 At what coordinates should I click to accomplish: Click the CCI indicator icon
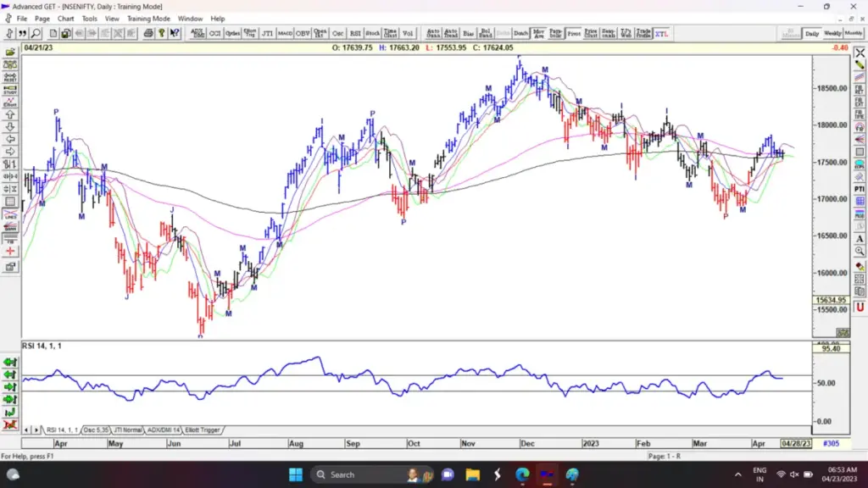click(215, 33)
